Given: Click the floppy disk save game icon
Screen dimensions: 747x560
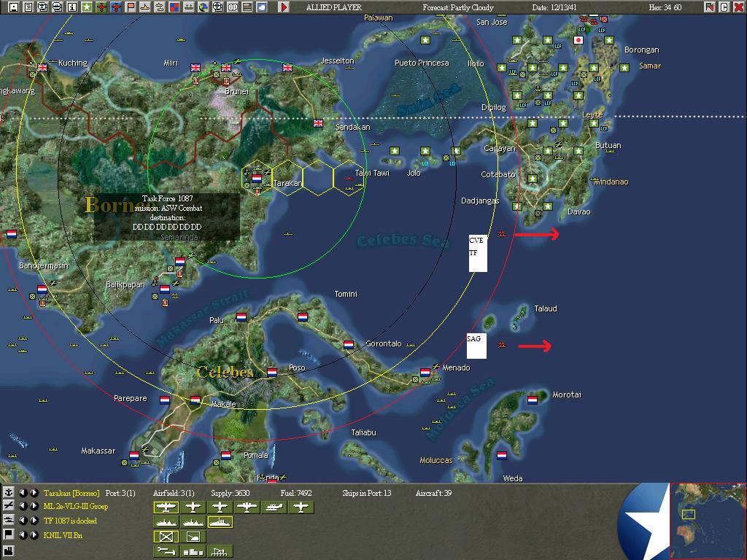Looking at the screenshot, I should pyautogui.click(x=13, y=7).
